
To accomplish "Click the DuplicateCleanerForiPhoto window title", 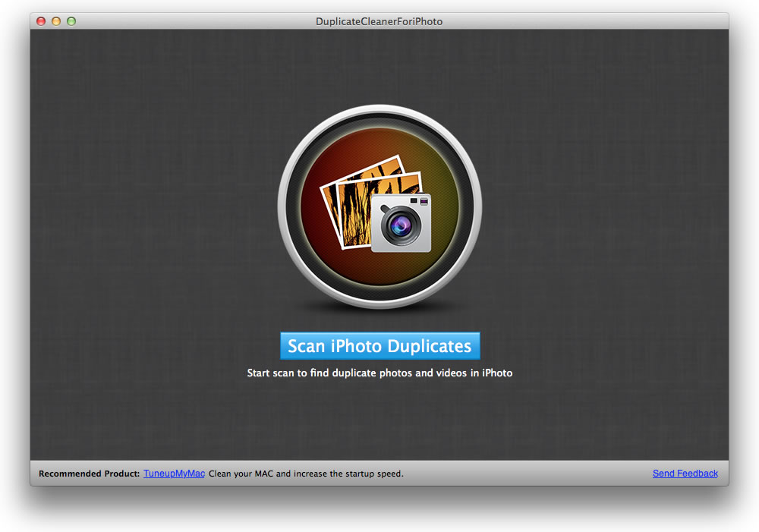I will [379, 21].
